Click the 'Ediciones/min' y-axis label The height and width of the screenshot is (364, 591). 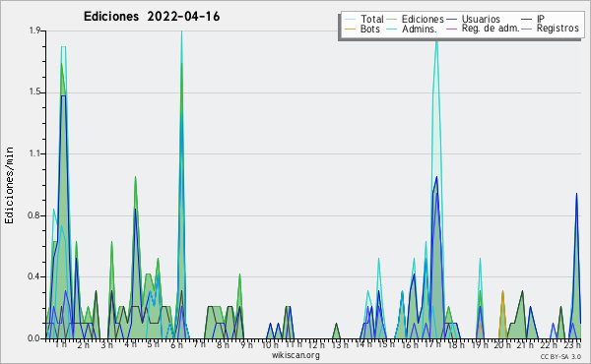point(9,185)
